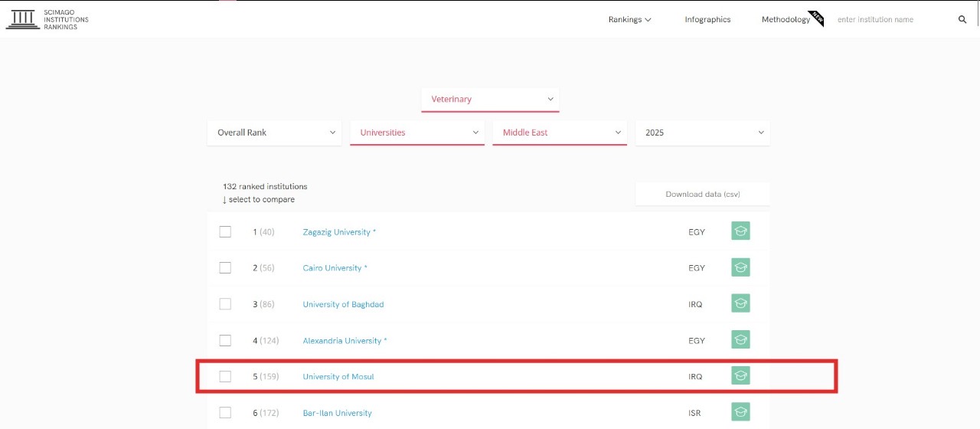980x429 pixels.
Task: Click graduation cap icon for Zagazig University
Action: (740, 231)
